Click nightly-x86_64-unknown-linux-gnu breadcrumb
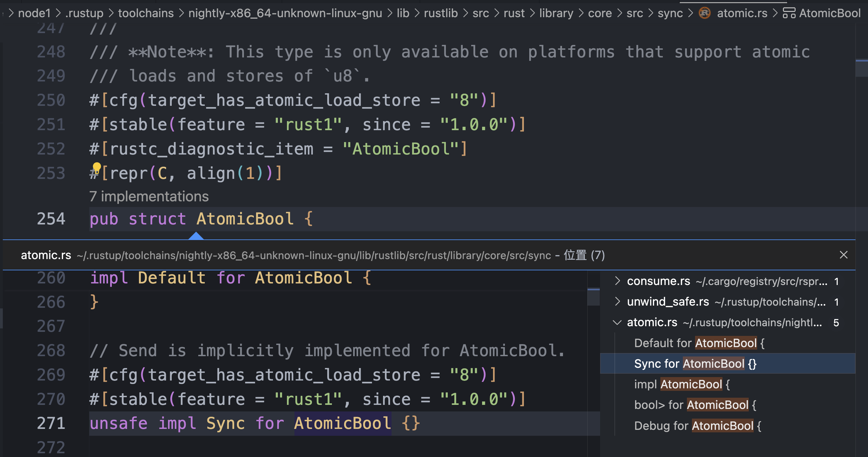868x457 pixels. tap(285, 13)
